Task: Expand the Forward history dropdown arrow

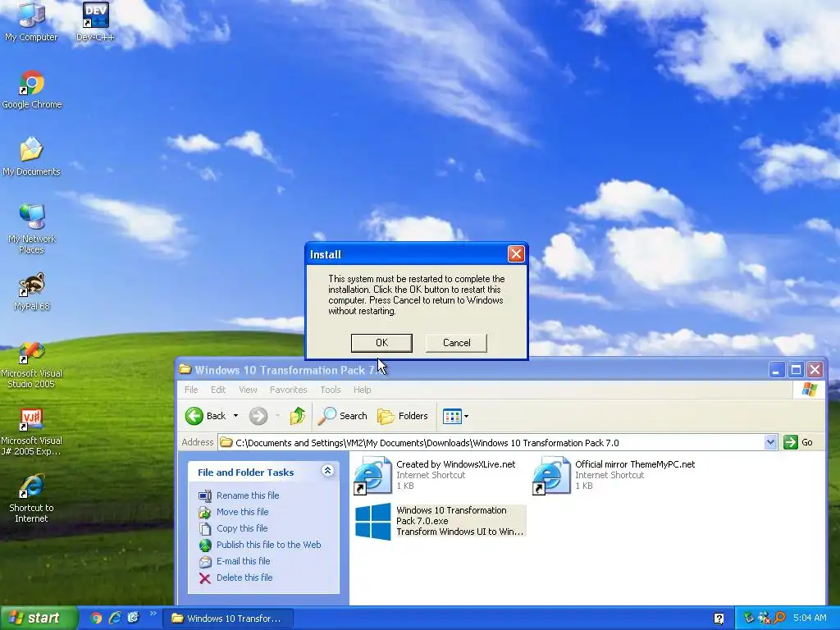Action: [x=277, y=416]
